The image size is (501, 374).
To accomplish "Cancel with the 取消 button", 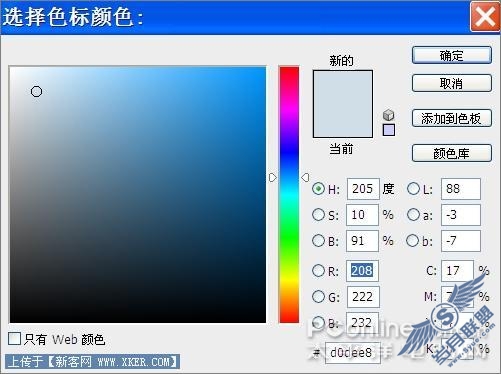I will [452, 83].
